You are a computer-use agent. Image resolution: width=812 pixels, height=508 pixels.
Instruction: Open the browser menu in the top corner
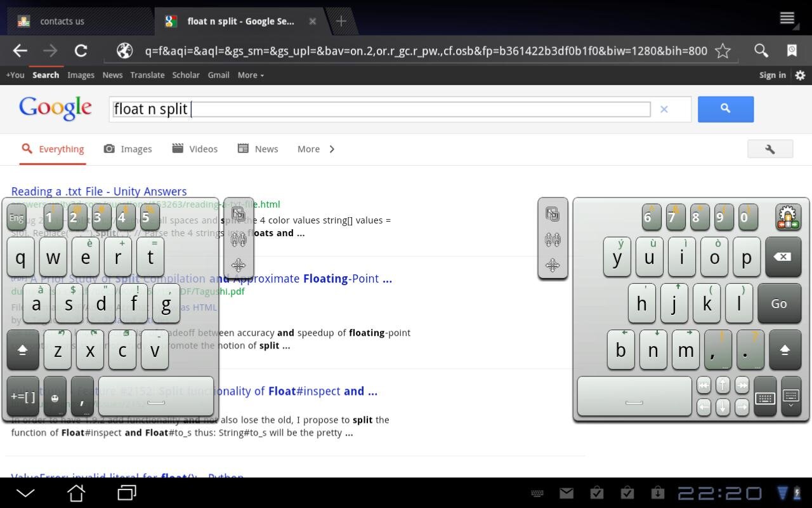tap(787, 18)
